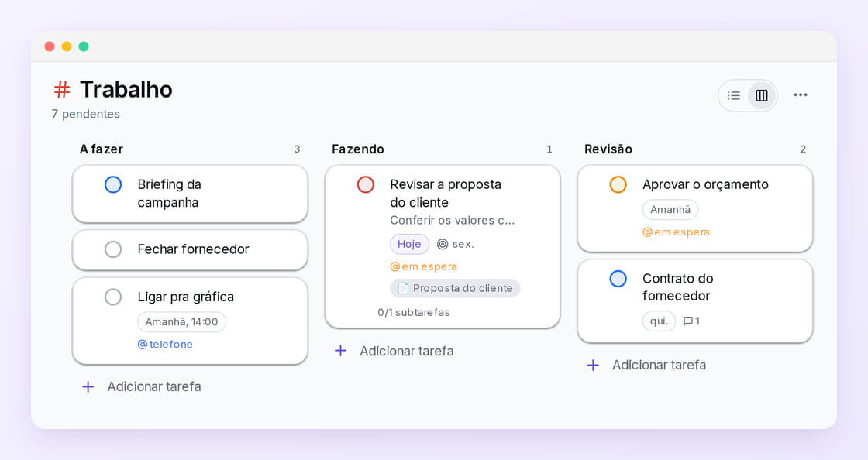Minimize window with yellow button
Image resolution: width=868 pixels, height=460 pixels.
(67, 46)
